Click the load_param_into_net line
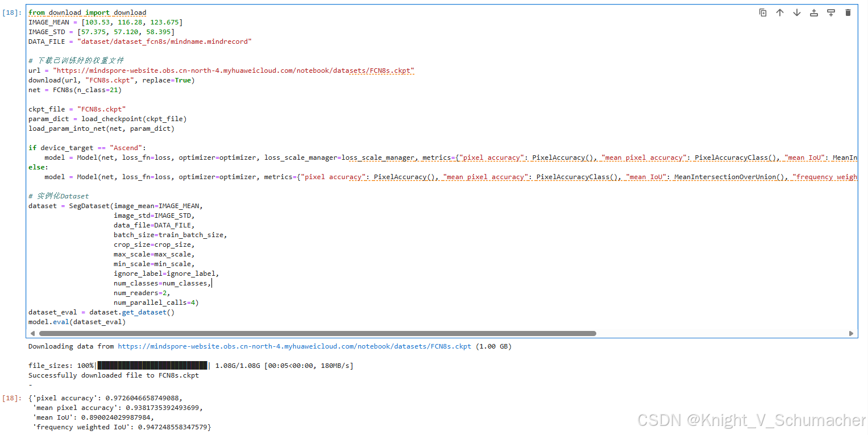Viewport: 868px width, 435px height. pyautogui.click(x=101, y=129)
